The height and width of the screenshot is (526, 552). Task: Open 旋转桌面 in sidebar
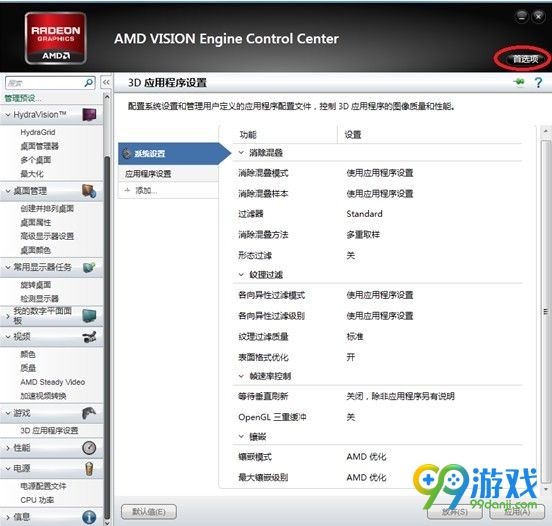click(x=36, y=284)
